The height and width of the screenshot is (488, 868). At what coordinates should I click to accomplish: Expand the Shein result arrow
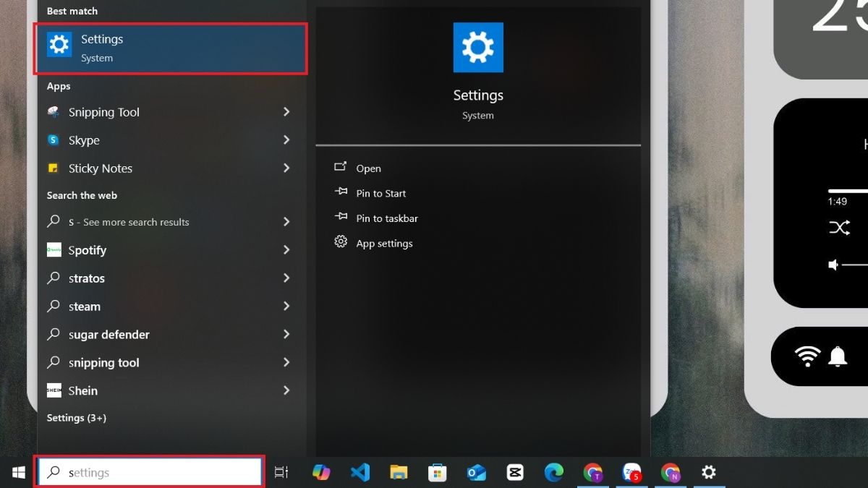[286, 390]
